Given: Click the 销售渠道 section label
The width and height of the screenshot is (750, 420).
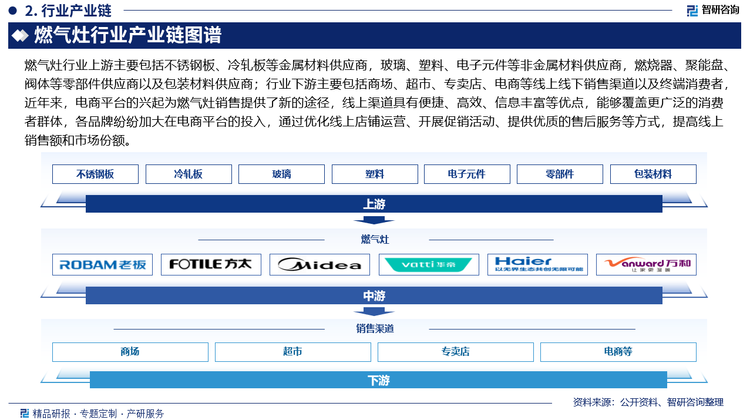Looking at the screenshot, I should 375,329.
